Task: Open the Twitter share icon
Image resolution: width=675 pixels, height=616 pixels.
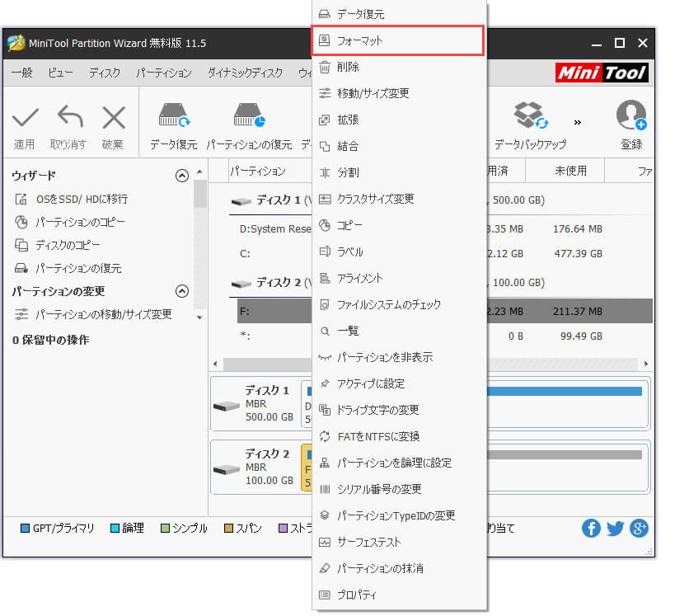Action: [615, 529]
